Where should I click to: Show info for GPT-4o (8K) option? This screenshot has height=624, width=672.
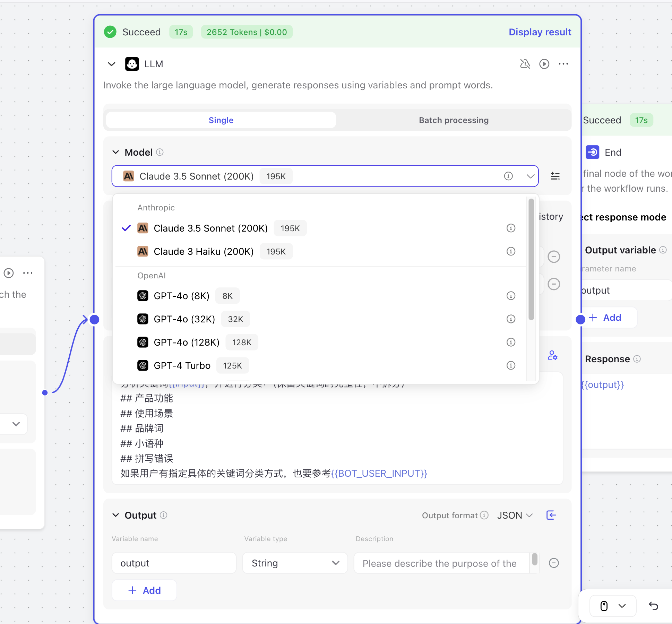[511, 296]
